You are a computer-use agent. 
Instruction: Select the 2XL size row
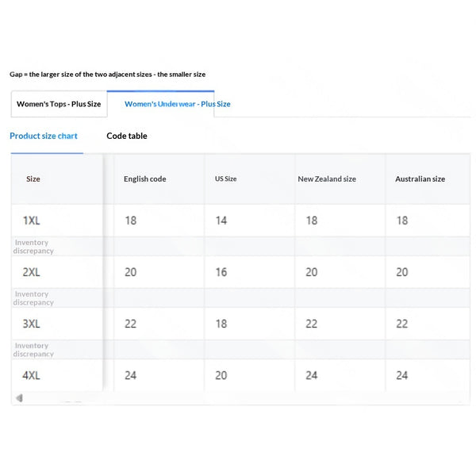240,272
